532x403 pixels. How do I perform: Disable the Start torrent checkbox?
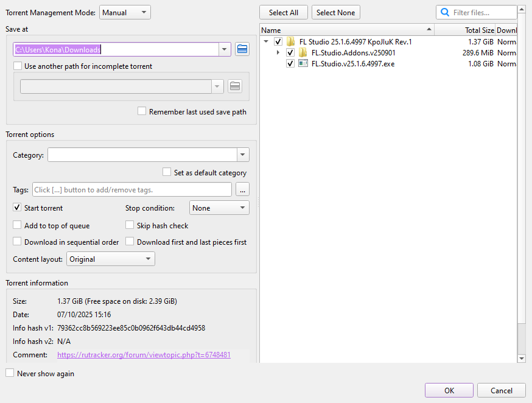18,208
